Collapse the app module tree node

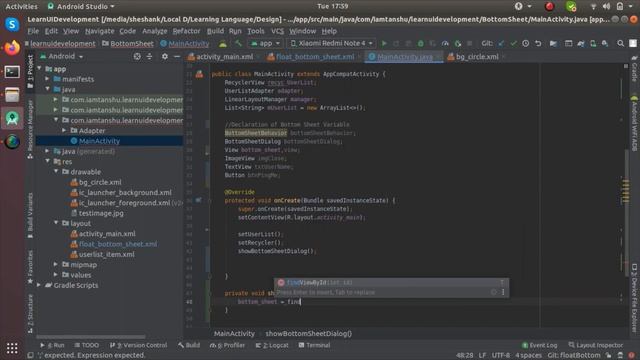pyautogui.click(x=40, y=69)
